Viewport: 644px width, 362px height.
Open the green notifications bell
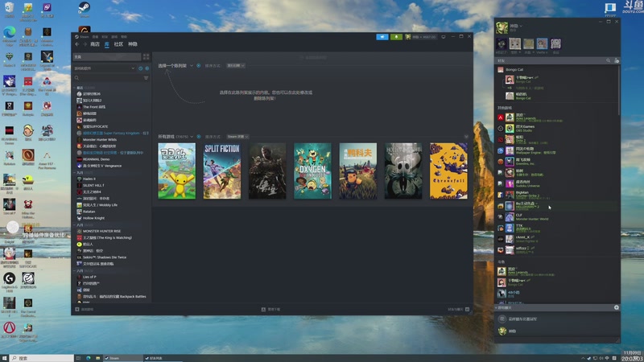[x=396, y=37]
